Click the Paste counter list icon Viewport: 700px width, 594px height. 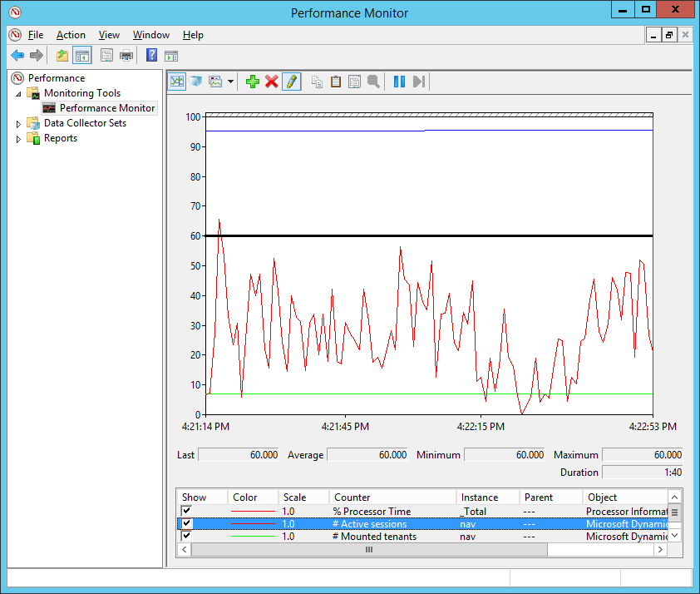click(x=336, y=82)
